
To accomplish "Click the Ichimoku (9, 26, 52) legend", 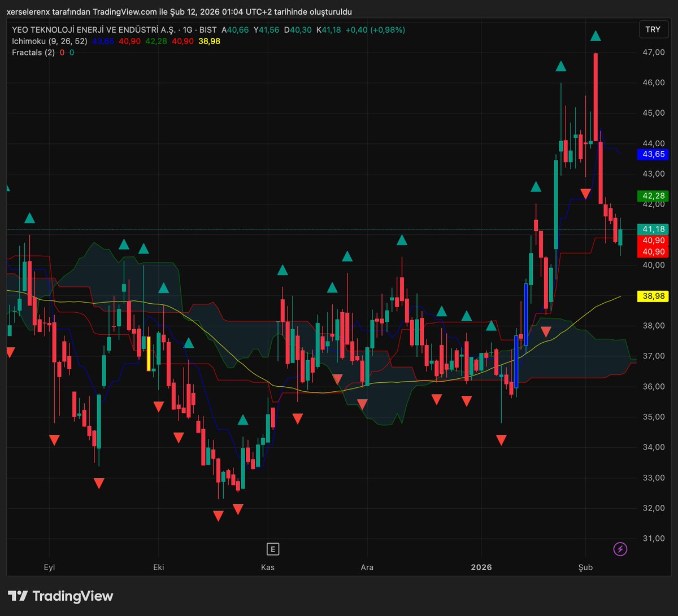I will (x=49, y=41).
